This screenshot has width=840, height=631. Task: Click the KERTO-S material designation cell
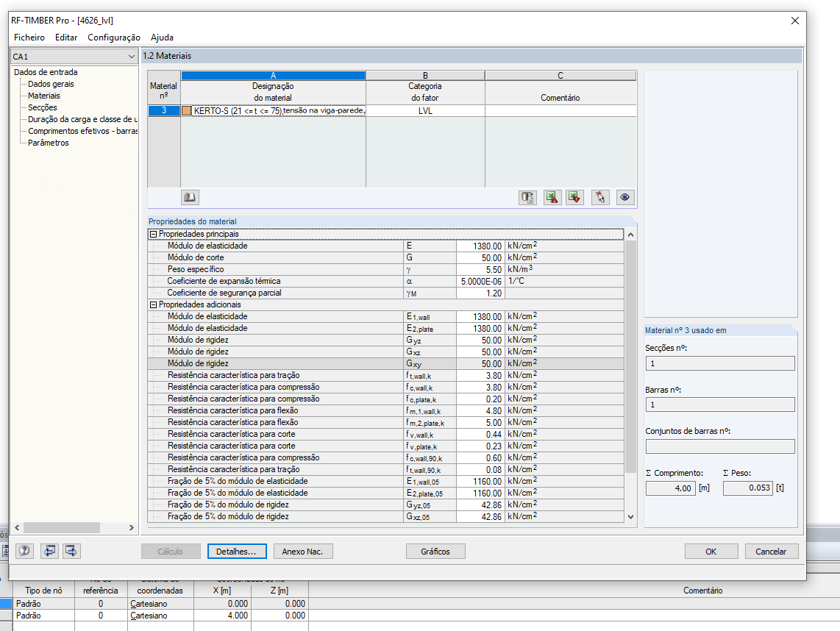coord(273,111)
